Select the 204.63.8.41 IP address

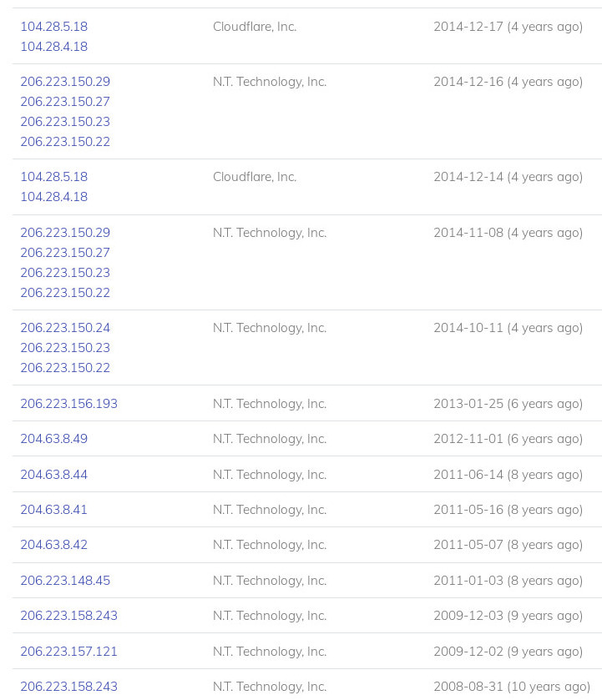tap(54, 510)
